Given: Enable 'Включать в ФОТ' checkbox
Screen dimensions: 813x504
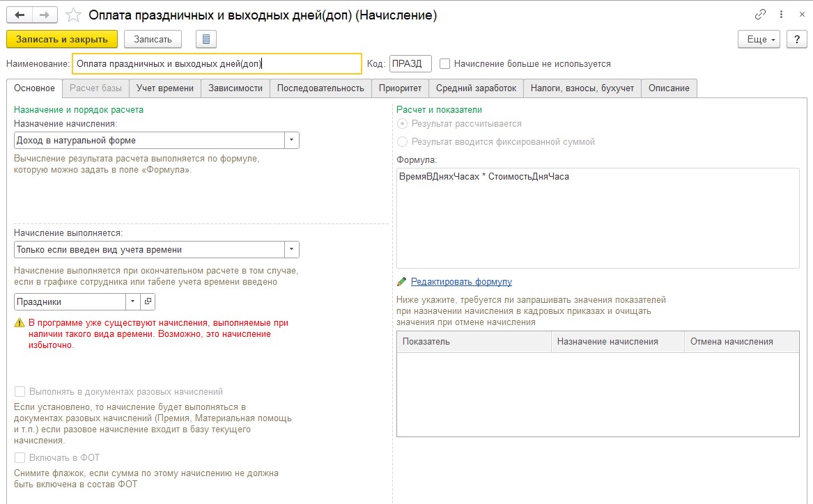Looking at the screenshot, I should click(20, 457).
